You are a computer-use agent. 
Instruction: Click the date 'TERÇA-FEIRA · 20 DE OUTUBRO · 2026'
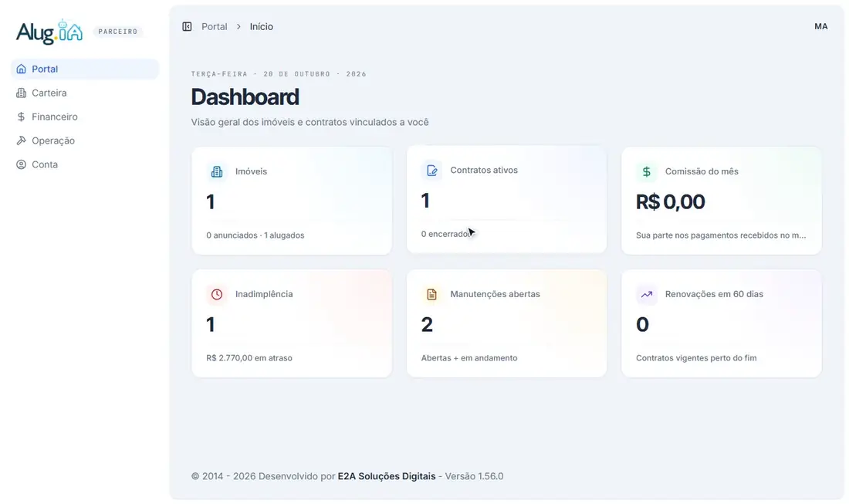point(279,74)
